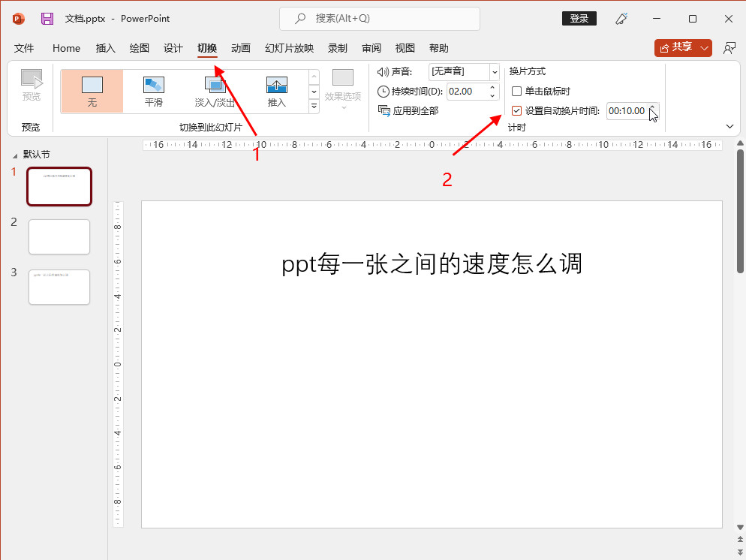Click the 预览 preview icon
746x560 pixels.
tap(31, 85)
